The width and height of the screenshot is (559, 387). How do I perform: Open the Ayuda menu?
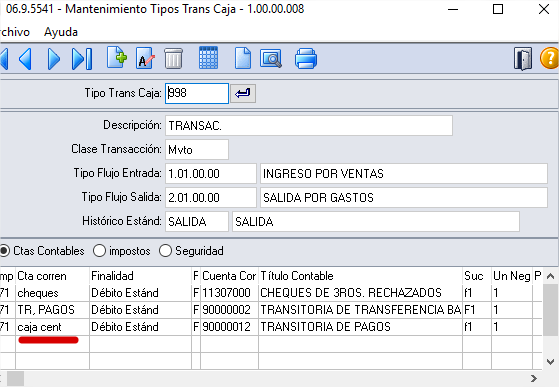(x=61, y=32)
